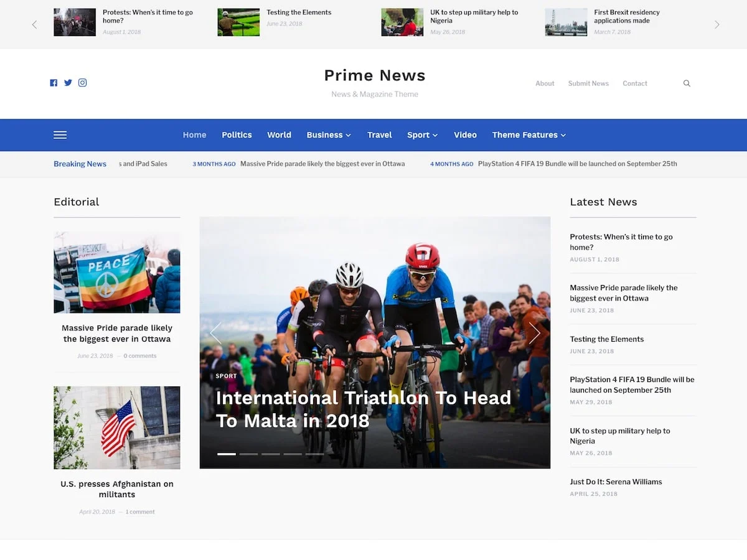747x560 pixels.
Task: Click the 'Breaking News' ticker label
Action: [80, 164]
